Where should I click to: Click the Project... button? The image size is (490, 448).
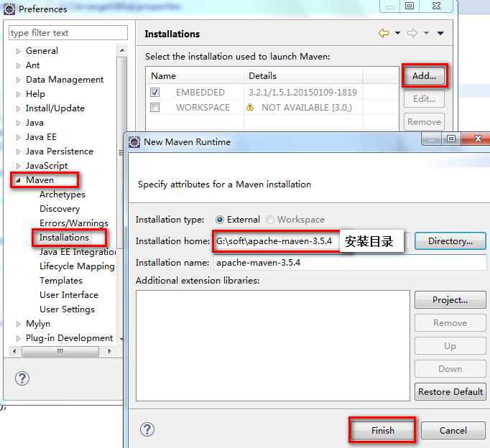coord(450,300)
